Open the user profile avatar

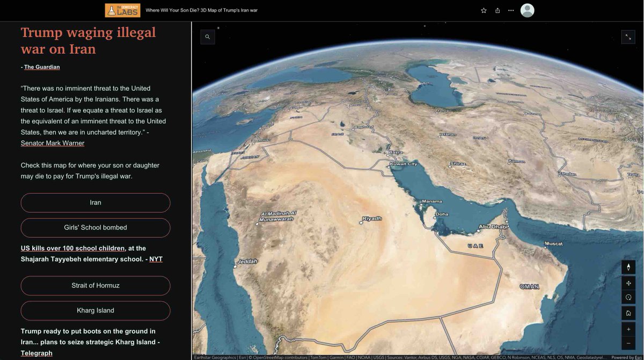528,10
